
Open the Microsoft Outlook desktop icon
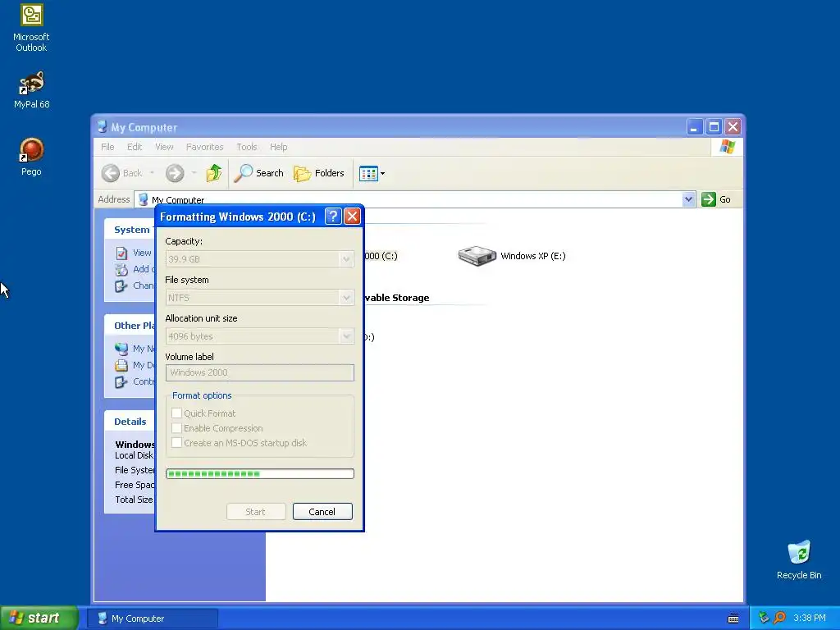click(31, 28)
